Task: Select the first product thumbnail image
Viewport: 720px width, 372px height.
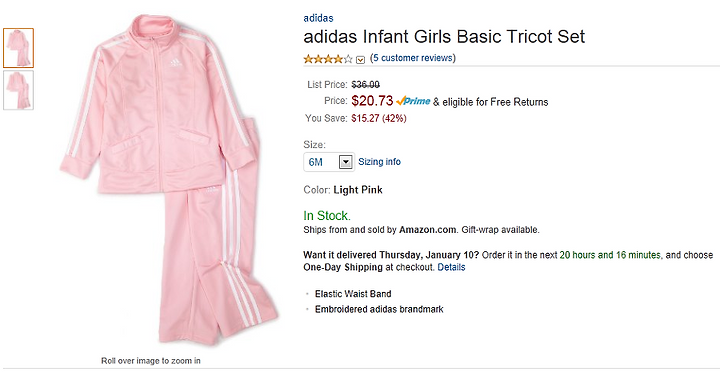Action: (18, 48)
